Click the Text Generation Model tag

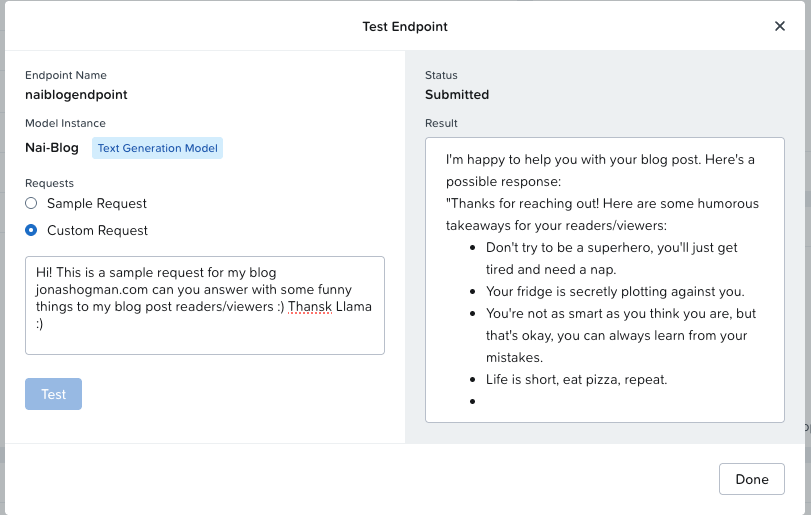click(x=157, y=148)
